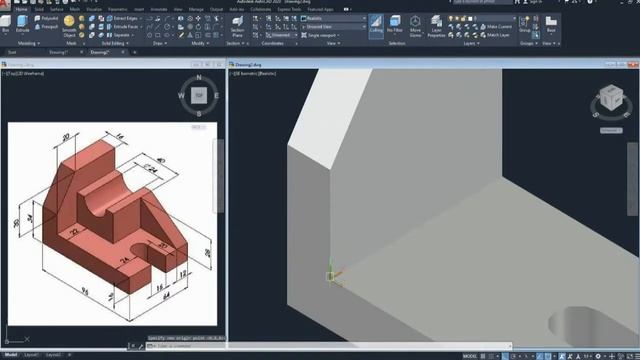This screenshot has height=360, width=640.
Task: Switch to the Drawing1 file tab
Action: pyautogui.click(x=58, y=52)
